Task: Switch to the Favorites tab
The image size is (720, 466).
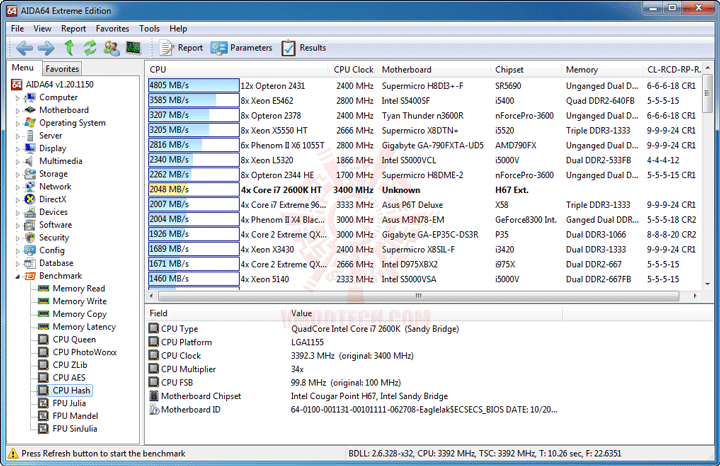Action: coord(62,69)
